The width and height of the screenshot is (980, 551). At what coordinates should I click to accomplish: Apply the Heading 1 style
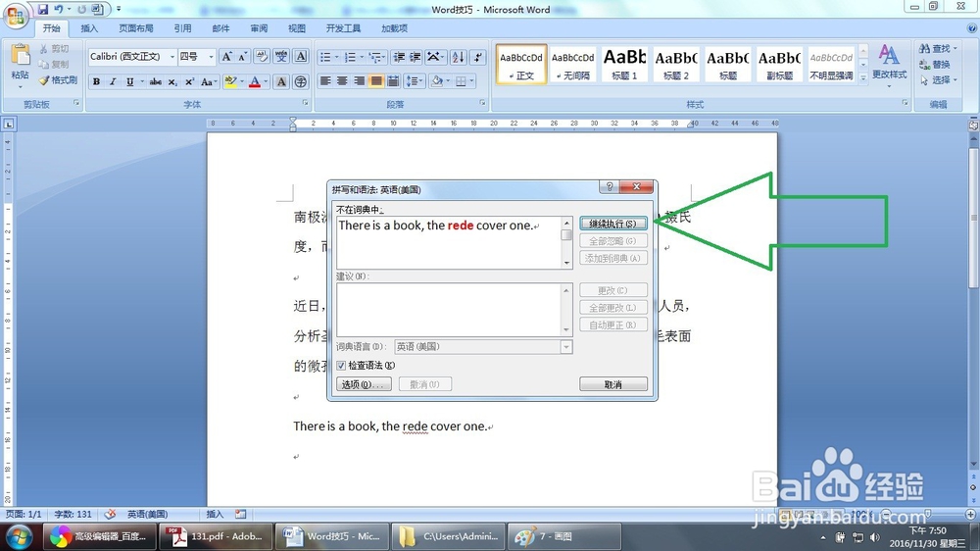point(624,63)
